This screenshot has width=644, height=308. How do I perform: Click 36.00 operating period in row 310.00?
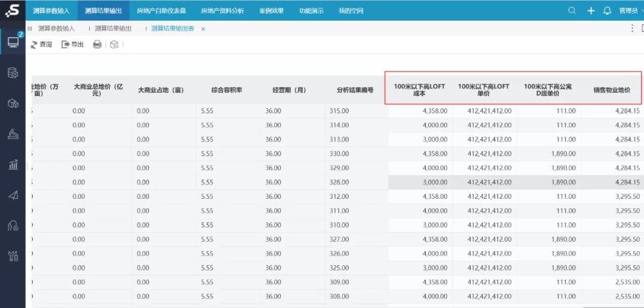pos(292,225)
